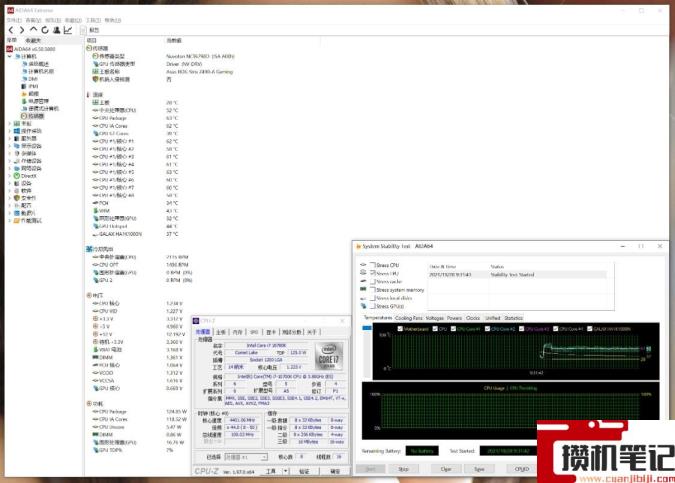Screen dimensions: 675x483
Task: Expand the DirectX tree node
Action: click(9, 176)
